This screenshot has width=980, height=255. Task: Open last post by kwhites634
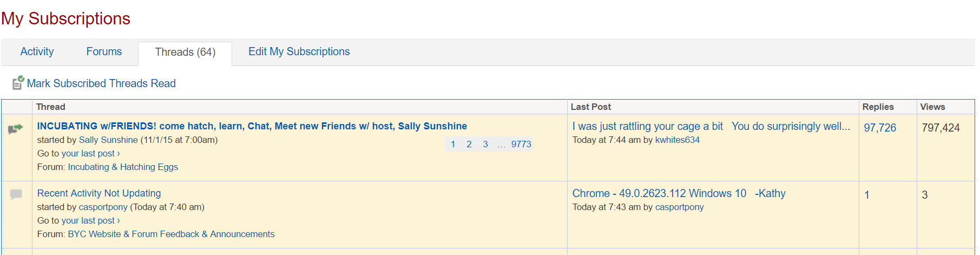711,126
